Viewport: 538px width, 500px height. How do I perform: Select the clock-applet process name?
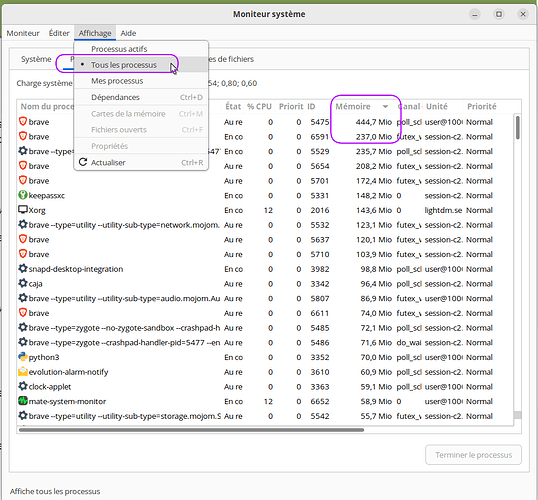(50, 387)
